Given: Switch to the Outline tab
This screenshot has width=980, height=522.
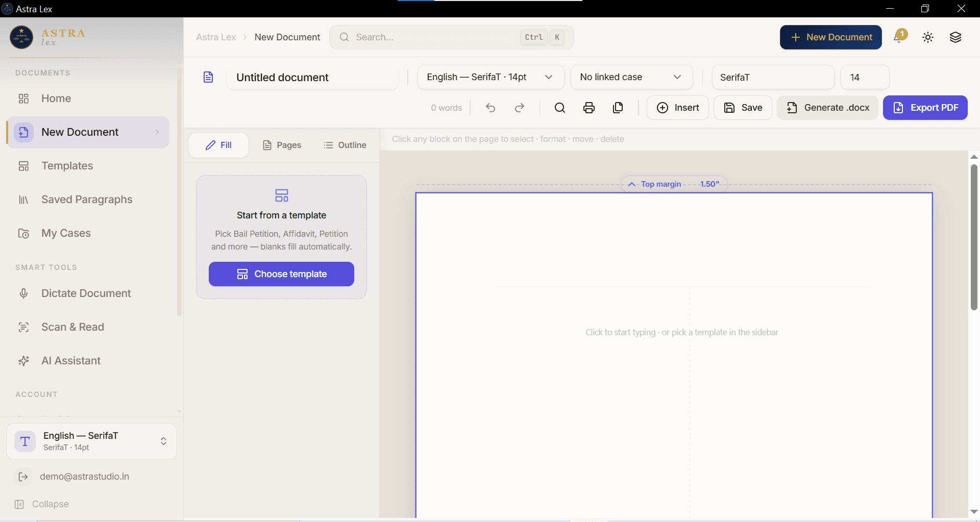Looking at the screenshot, I should tap(345, 145).
